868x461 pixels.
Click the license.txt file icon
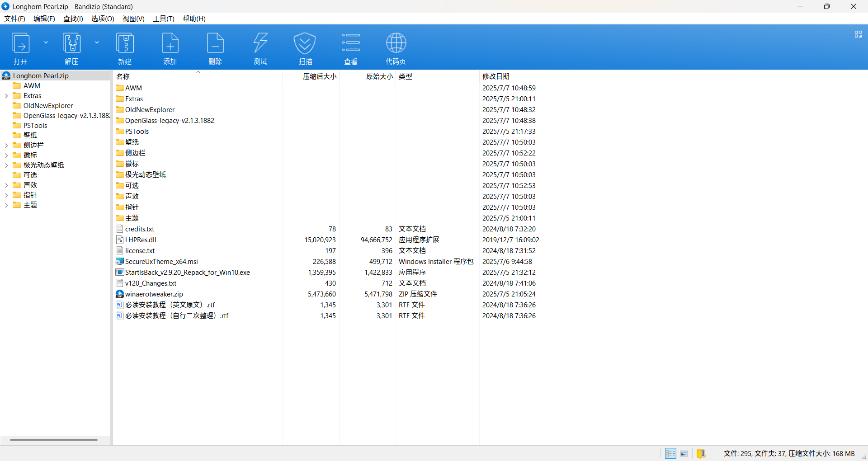coord(120,251)
